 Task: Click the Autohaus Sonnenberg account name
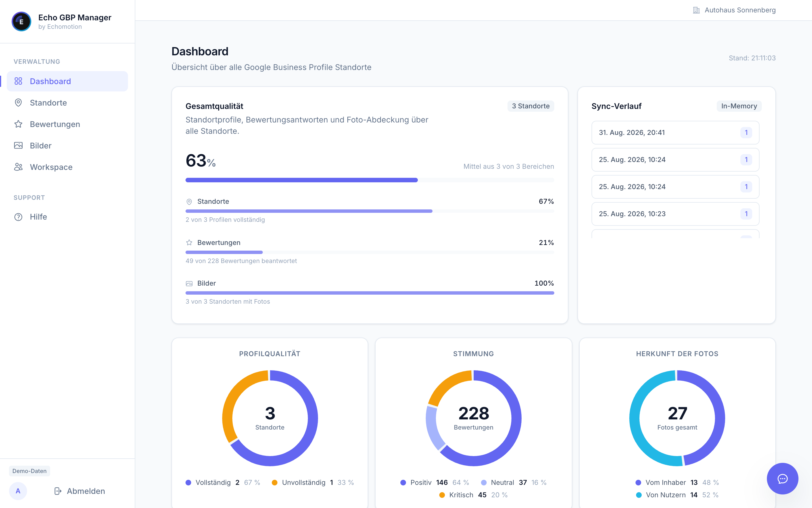tap(740, 10)
